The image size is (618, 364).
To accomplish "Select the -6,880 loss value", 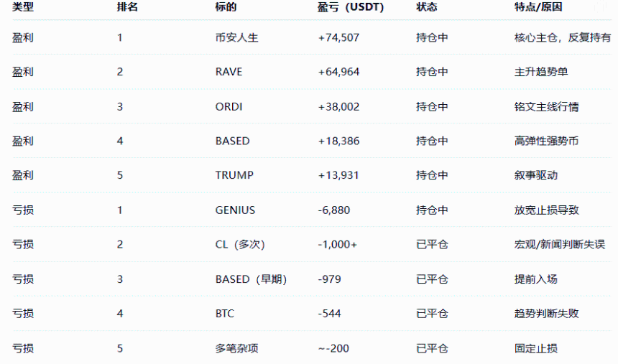I will [333, 210].
